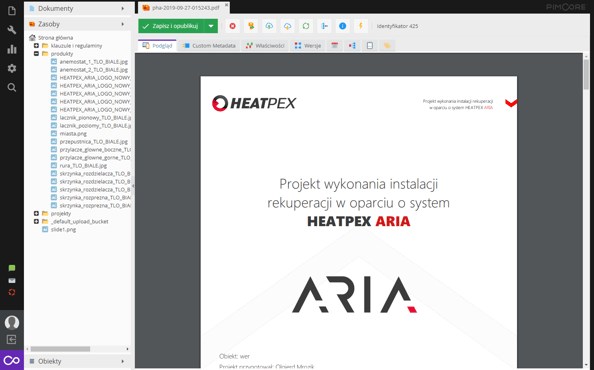This screenshot has height=370, width=594.
Task: Open the green notifications chat icon
Action: tap(12, 268)
